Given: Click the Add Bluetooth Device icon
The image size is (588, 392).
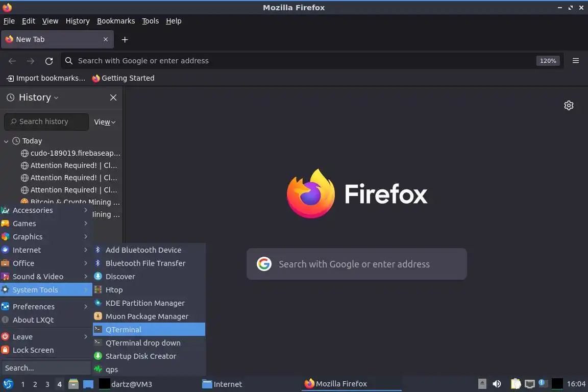Looking at the screenshot, I should click(98, 250).
